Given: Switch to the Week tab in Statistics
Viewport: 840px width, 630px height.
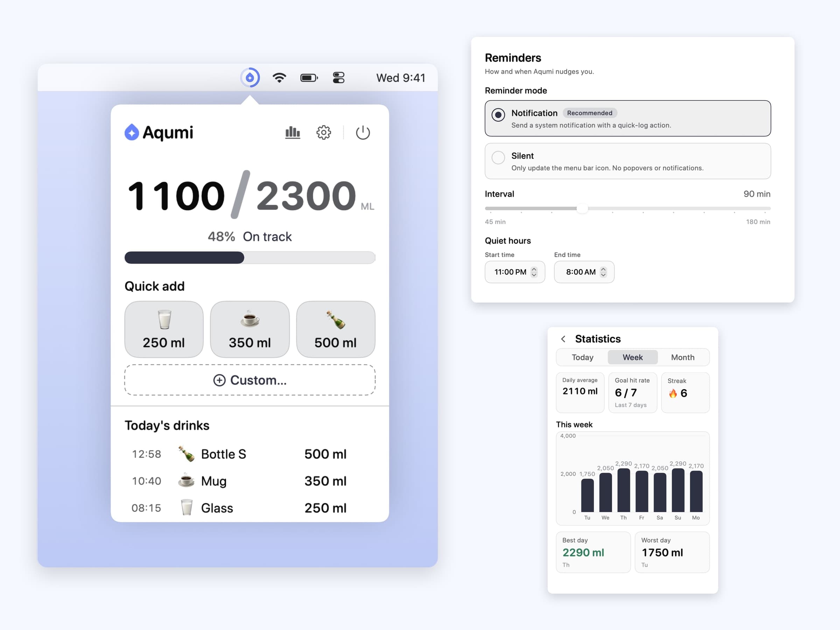Looking at the screenshot, I should pos(633,357).
